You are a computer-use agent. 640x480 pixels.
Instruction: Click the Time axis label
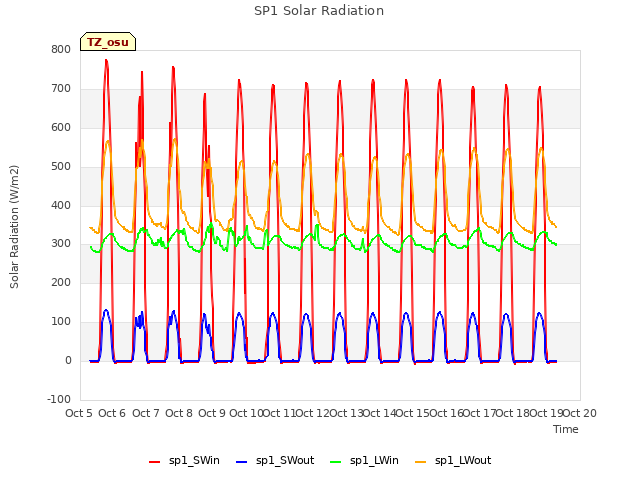tap(566, 429)
